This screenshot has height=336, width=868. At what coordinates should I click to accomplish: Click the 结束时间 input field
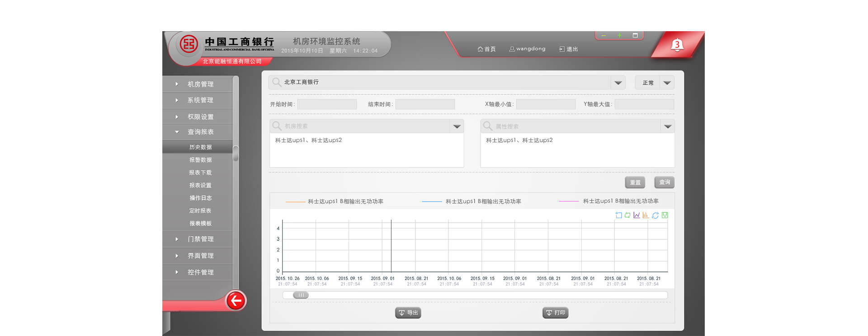pyautogui.click(x=425, y=104)
